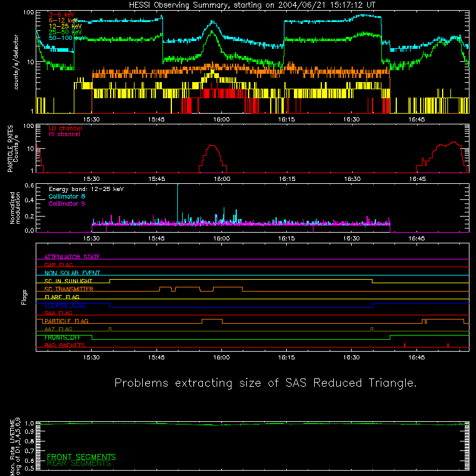This screenshot has width=476, height=476.
Task: Click the Flags axis label
Action: pyautogui.click(x=24, y=297)
